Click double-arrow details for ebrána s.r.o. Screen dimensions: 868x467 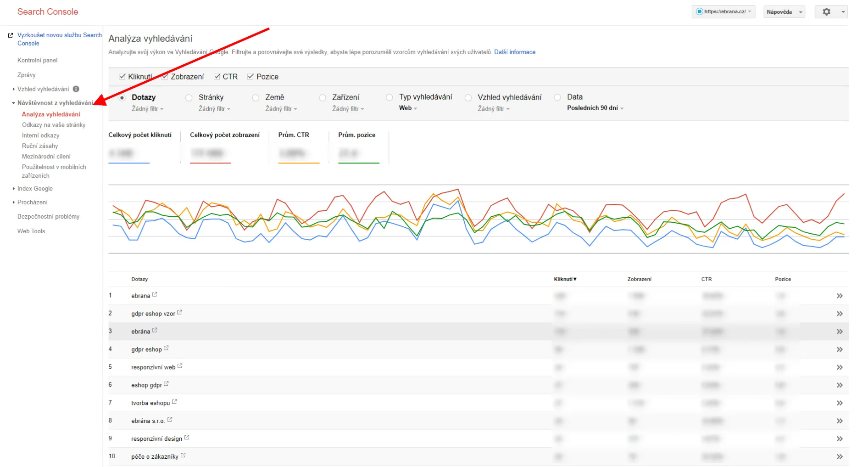point(840,421)
